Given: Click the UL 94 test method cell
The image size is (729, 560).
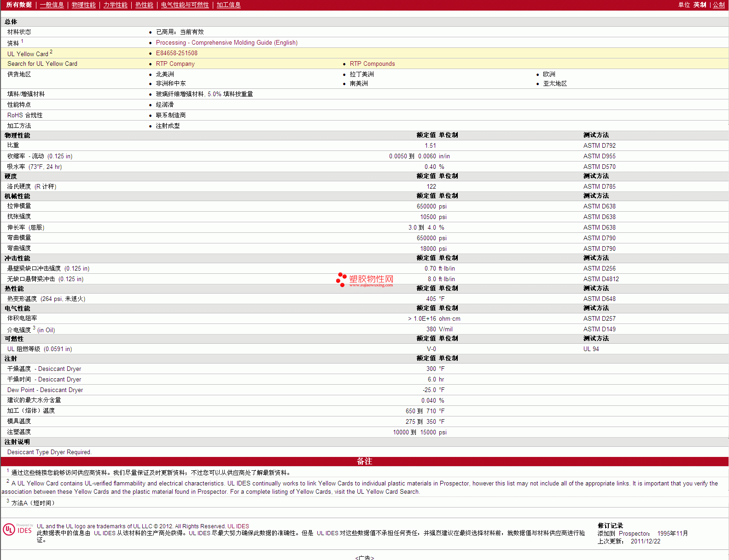Looking at the screenshot, I should click(591, 349).
